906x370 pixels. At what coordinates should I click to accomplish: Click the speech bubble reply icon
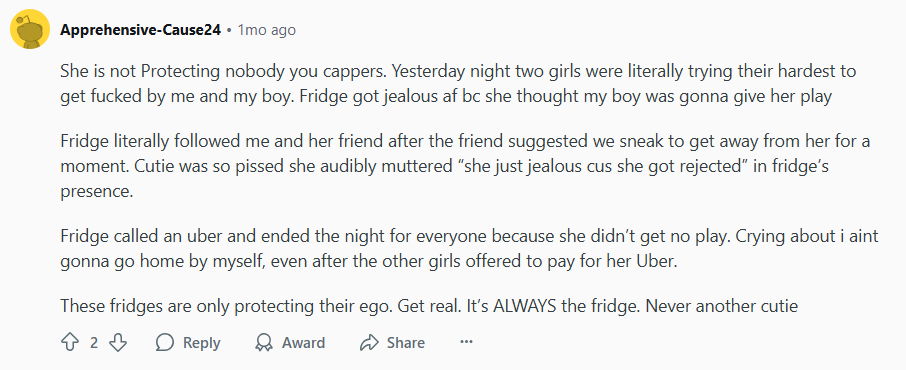[x=165, y=343]
